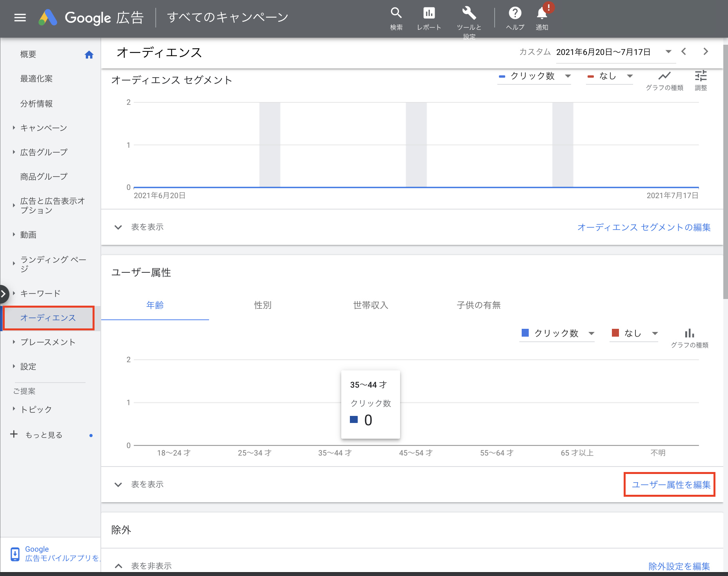
Task: Select オーディエンス in left sidebar
Action: (48, 318)
